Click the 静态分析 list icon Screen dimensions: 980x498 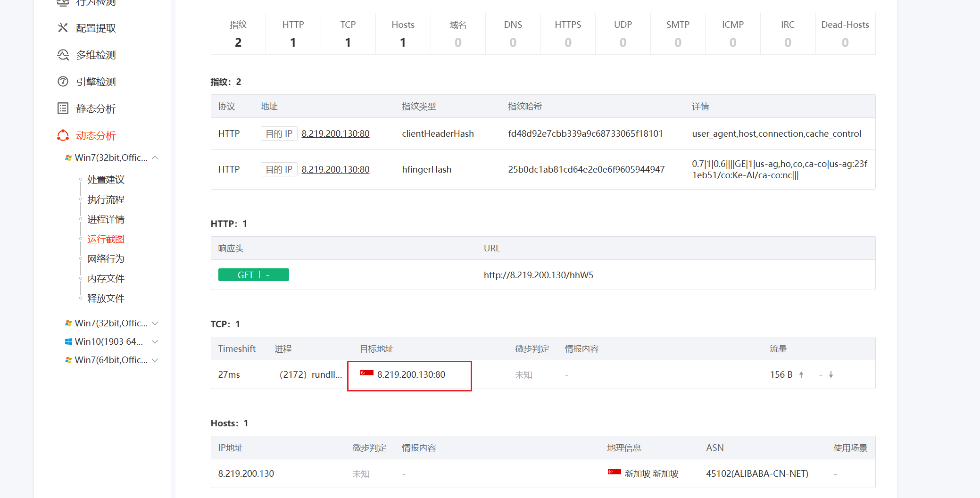pos(63,108)
